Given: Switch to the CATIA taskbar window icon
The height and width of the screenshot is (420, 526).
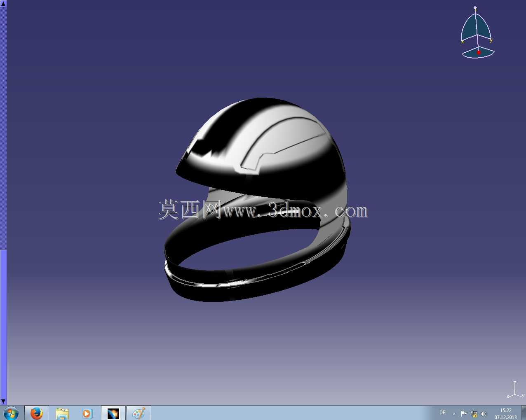Looking at the screenshot, I should [113, 413].
